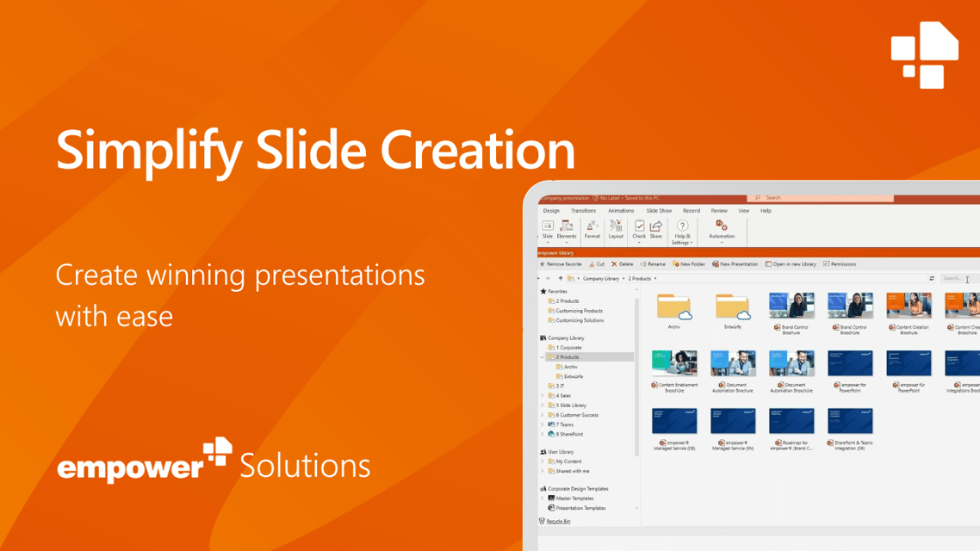Screen dimensions: 980x551
Task: Open the Elements tool in the ribbon
Action: [567, 230]
